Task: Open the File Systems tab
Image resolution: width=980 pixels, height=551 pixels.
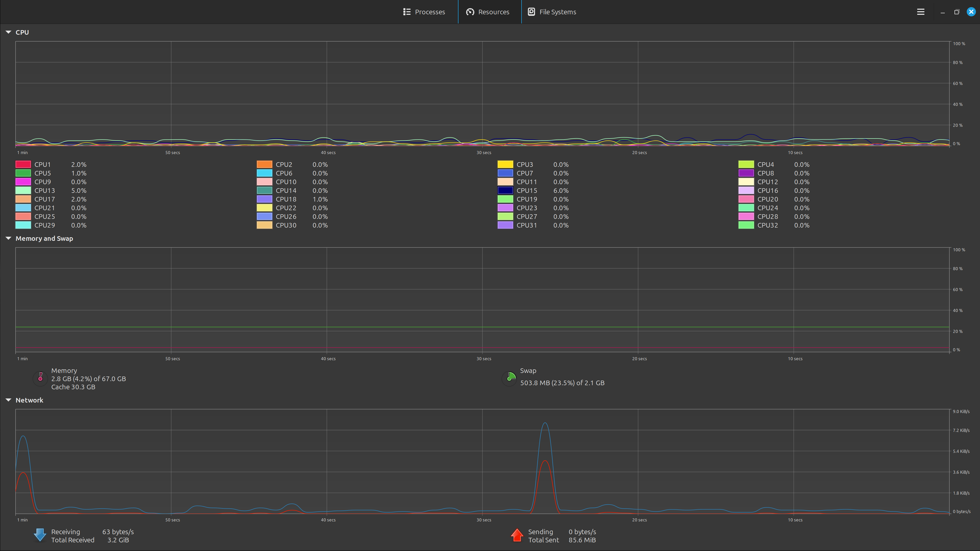Action: tap(552, 12)
